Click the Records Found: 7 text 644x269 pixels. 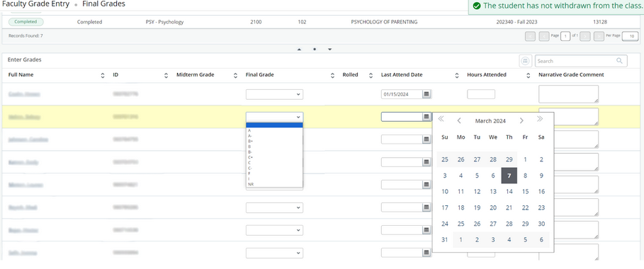[26, 35]
